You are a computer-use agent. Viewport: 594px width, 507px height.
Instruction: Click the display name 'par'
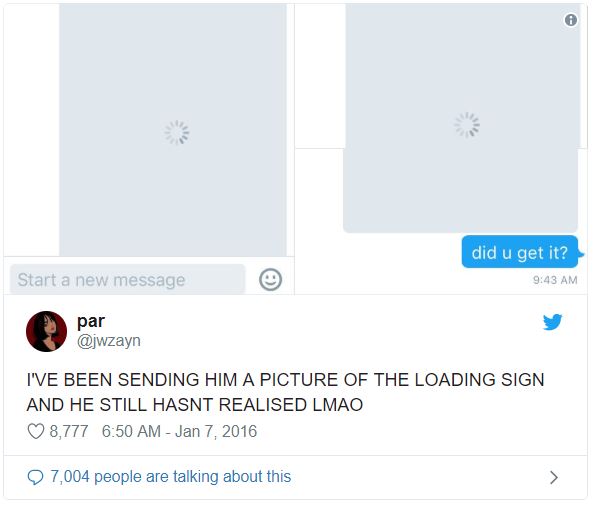(91, 321)
